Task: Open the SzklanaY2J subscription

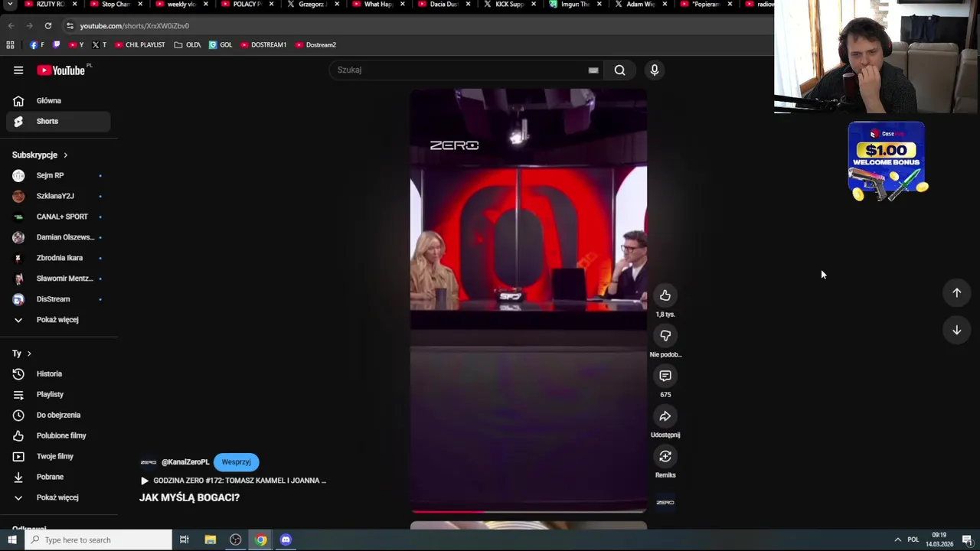Action: pyautogui.click(x=58, y=196)
